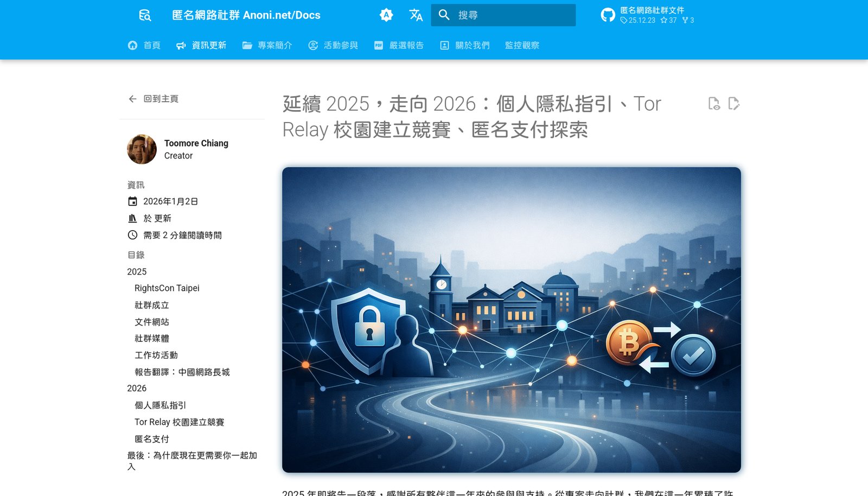Image resolution: width=868 pixels, height=496 pixels.
Task: Click the back arrow icon beside 回到主頁
Action: (132, 99)
